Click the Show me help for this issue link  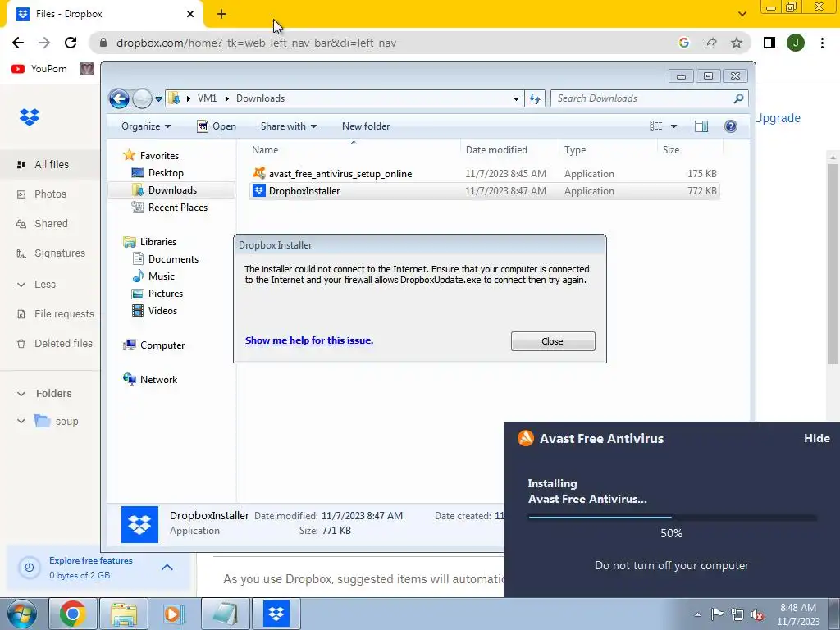[x=309, y=340]
